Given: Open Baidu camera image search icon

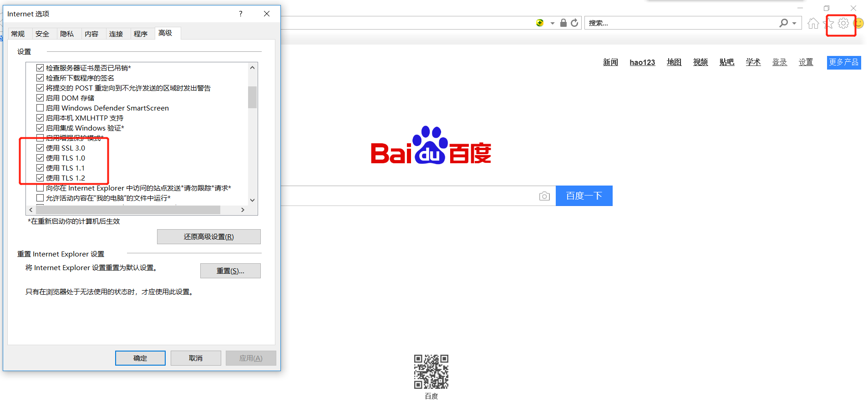Looking at the screenshot, I should [x=544, y=196].
